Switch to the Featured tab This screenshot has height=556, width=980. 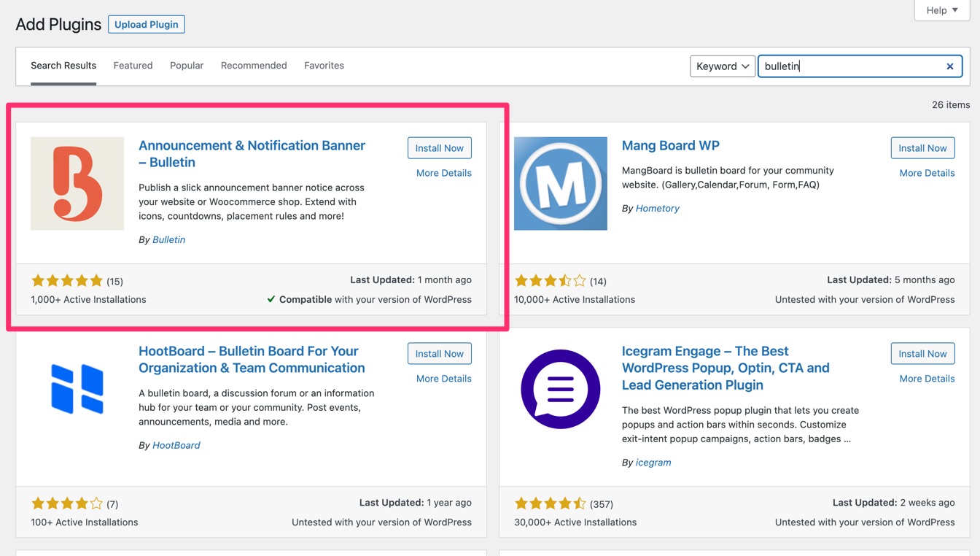point(133,66)
